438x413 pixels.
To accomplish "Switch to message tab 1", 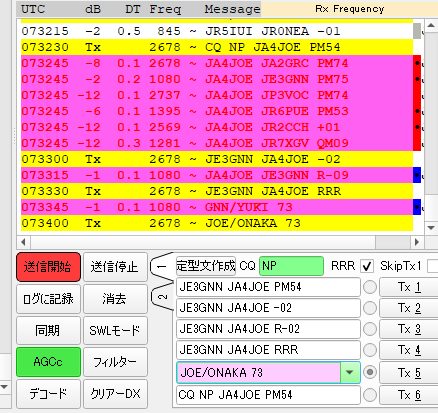I will (x=162, y=266).
